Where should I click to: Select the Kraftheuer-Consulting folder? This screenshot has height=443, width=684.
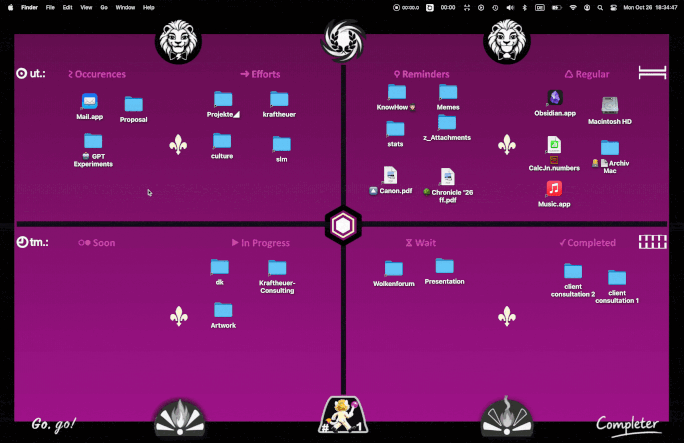pos(277,268)
